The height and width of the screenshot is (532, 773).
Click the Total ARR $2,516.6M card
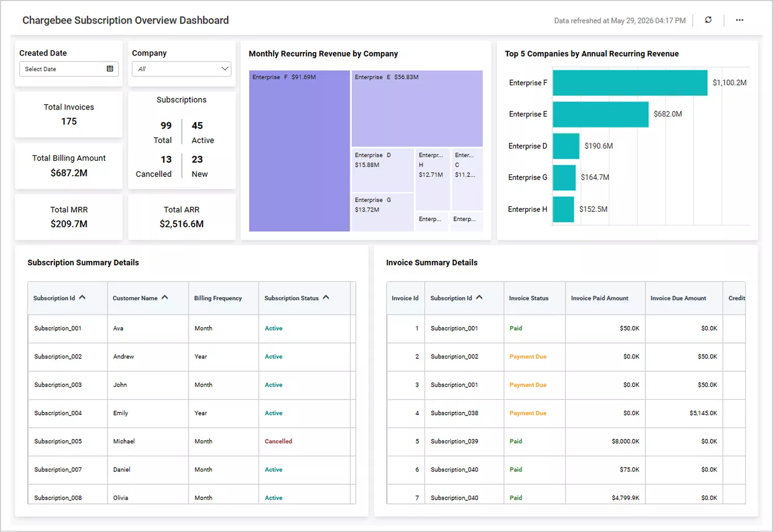[181, 217]
